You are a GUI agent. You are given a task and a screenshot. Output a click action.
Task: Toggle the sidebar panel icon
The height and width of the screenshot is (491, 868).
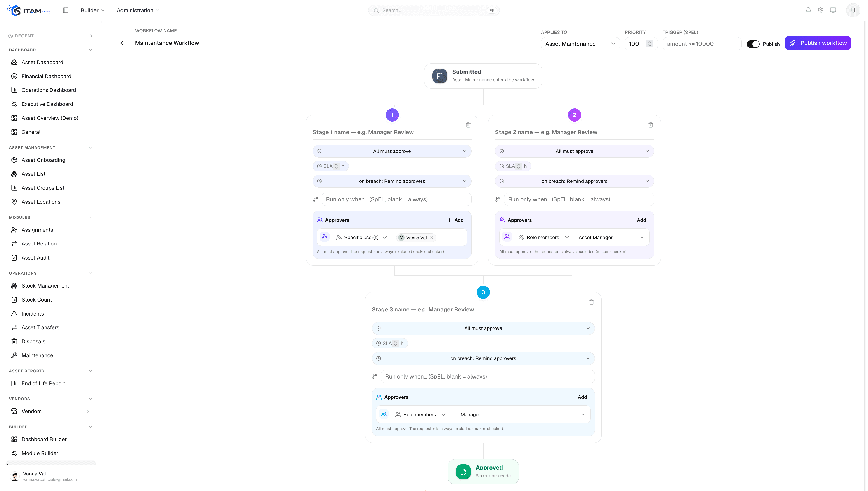click(x=66, y=10)
